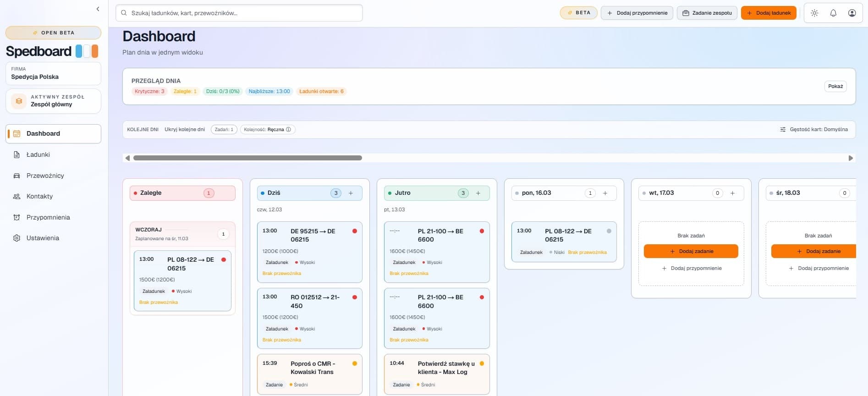Click the horizontal board scrollbar thumb
The image size is (868, 396).
click(x=247, y=158)
